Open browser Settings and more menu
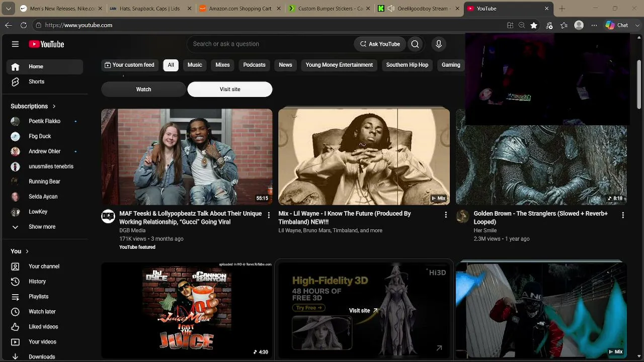644x362 pixels. point(594,25)
